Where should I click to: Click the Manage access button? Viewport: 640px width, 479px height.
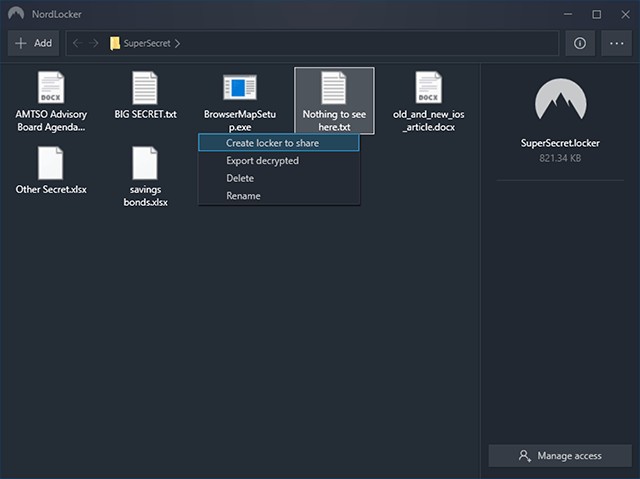pos(559,456)
